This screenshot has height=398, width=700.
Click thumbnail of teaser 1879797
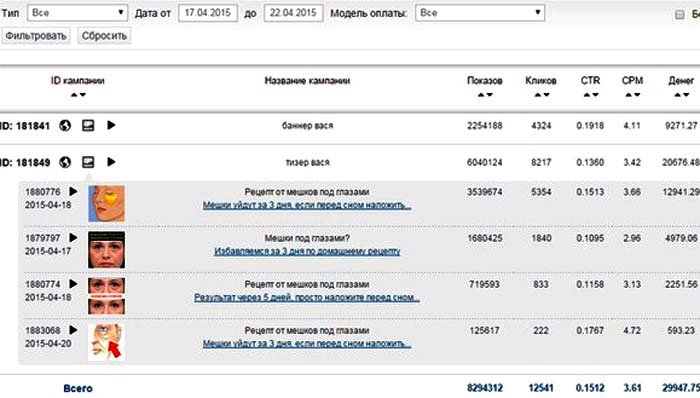tap(106, 250)
